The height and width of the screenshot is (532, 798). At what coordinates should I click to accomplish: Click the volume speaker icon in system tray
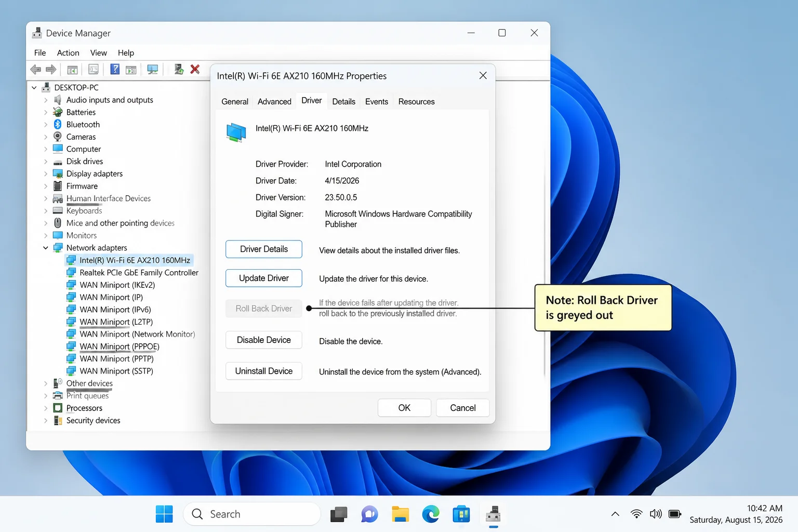pos(656,514)
